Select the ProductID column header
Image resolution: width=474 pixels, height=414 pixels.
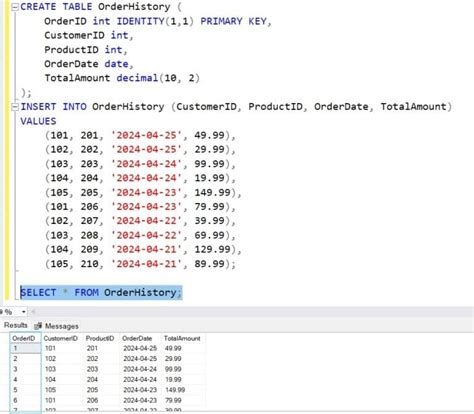click(100, 338)
